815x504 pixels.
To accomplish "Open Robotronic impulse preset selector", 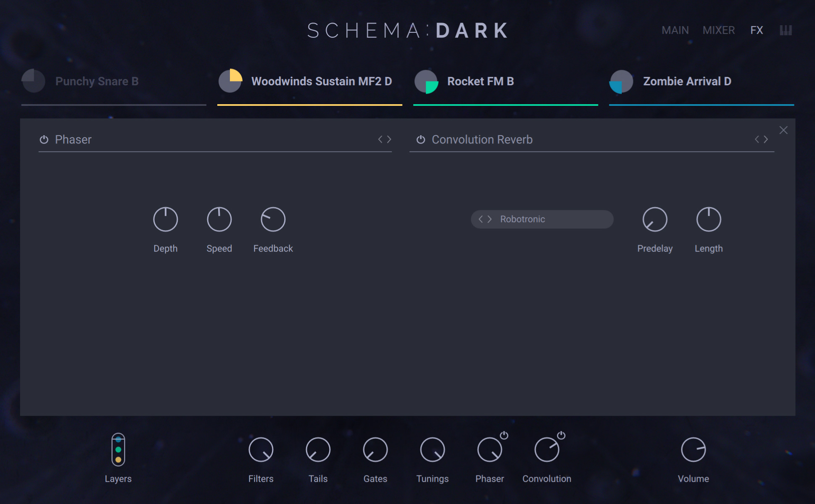I will pyautogui.click(x=542, y=219).
